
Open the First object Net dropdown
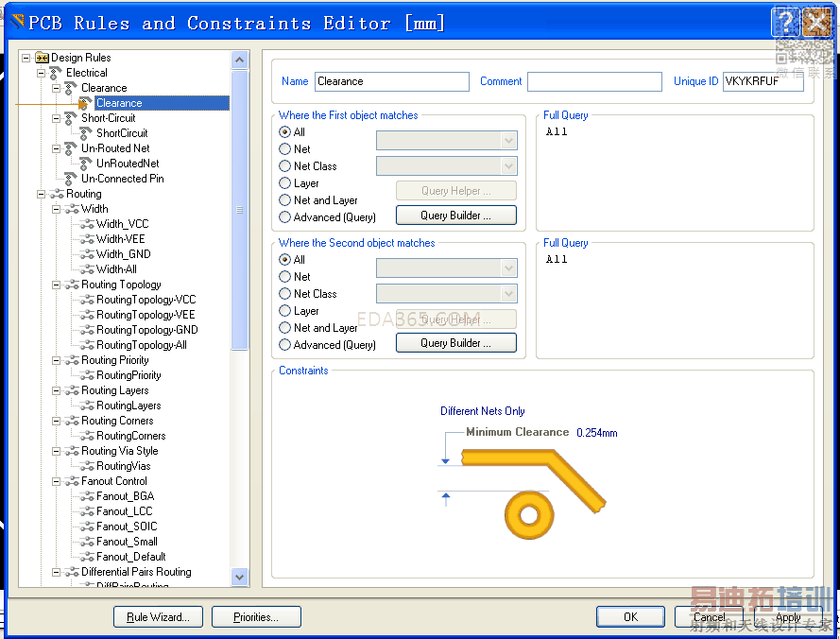pyautogui.click(x=509, y=141)
